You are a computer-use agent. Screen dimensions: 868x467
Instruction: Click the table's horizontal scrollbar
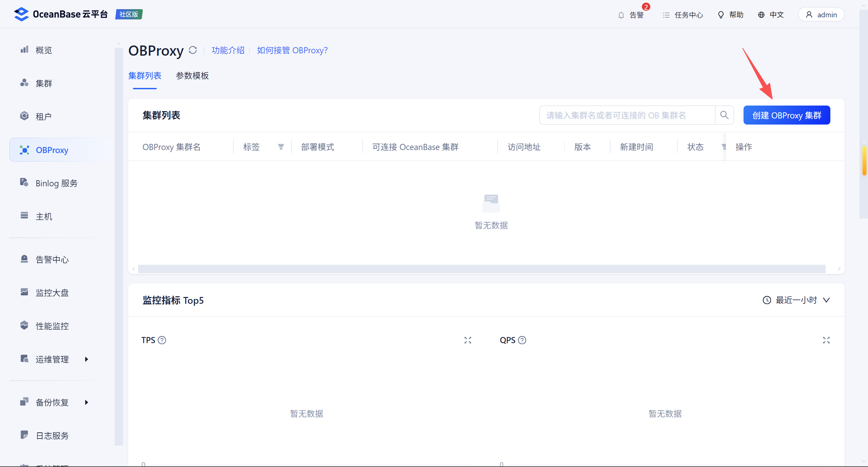(x=482, y=269)
